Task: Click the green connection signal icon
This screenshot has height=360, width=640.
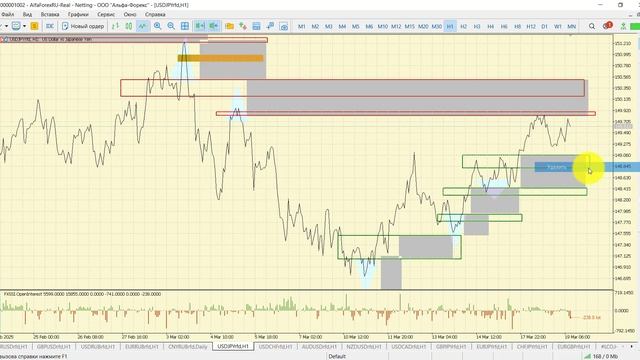Action: pos(623,26)
